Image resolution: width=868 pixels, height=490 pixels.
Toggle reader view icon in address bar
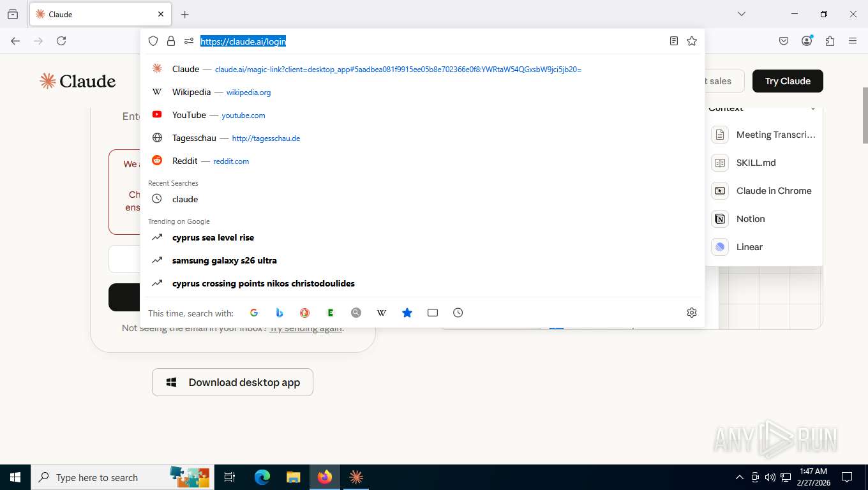pos(674,41)
